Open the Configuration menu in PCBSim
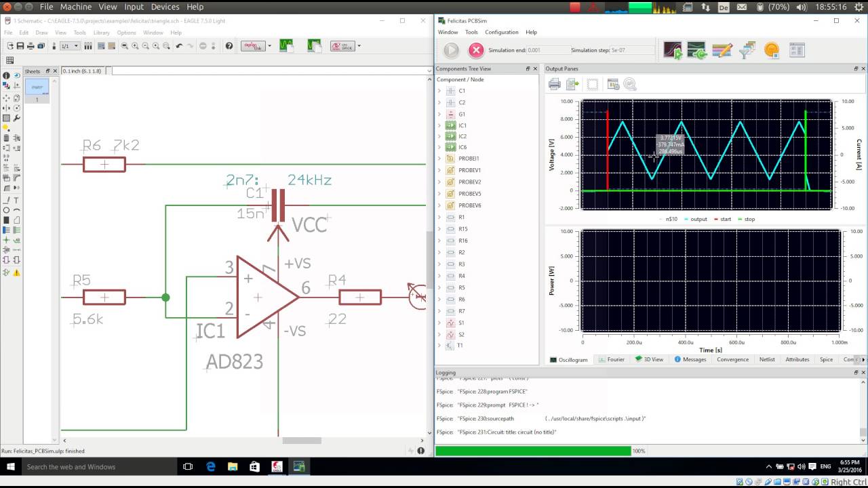This screenshot has height=488, width=868. click(502, 32)
